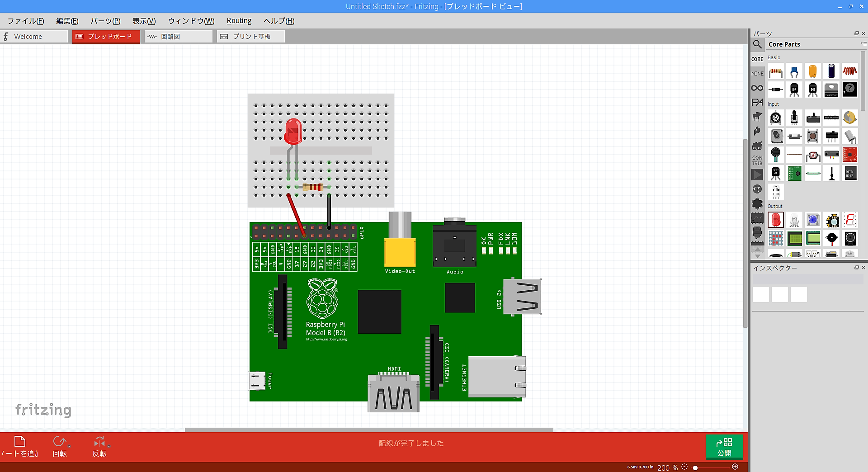The image size is (868, 472).
Task: Select the electrolytic capacitor part
Action: pos(831,71)
